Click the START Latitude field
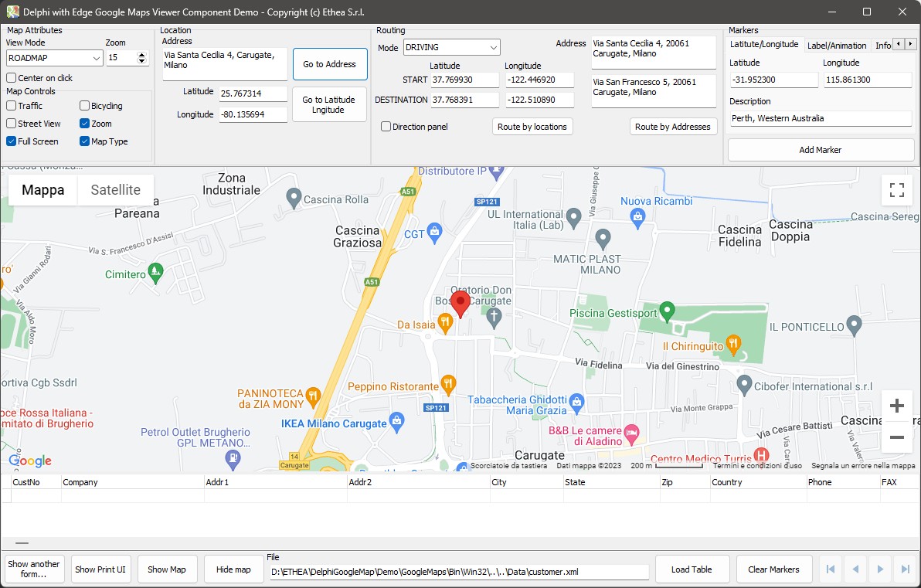This screenshot has height=588, width=921. pos(464,80)
